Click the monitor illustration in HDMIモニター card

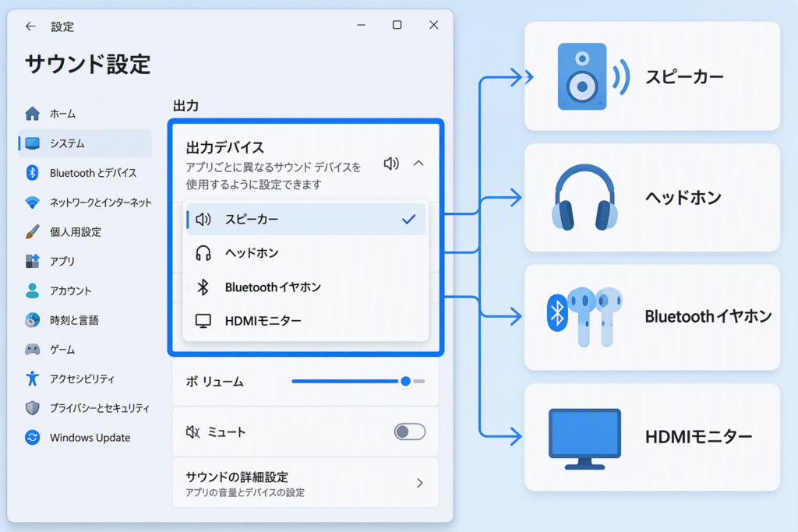[x=584, y=439]
